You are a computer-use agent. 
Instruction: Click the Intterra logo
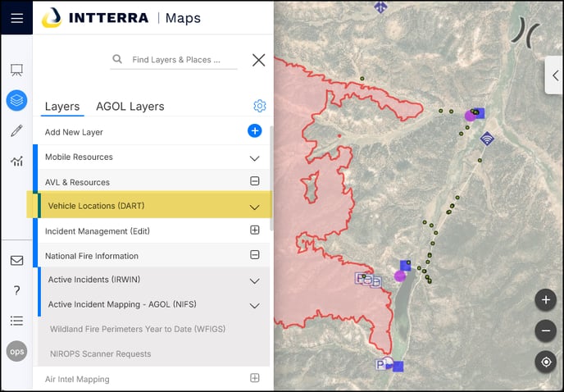[x=95, y=18]
